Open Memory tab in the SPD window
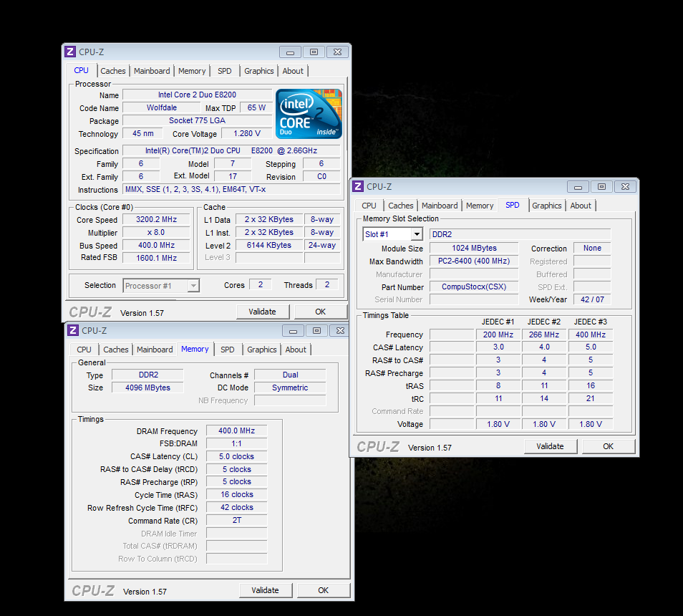The width and height of the screenshot is (683, 616). (480, 206)
